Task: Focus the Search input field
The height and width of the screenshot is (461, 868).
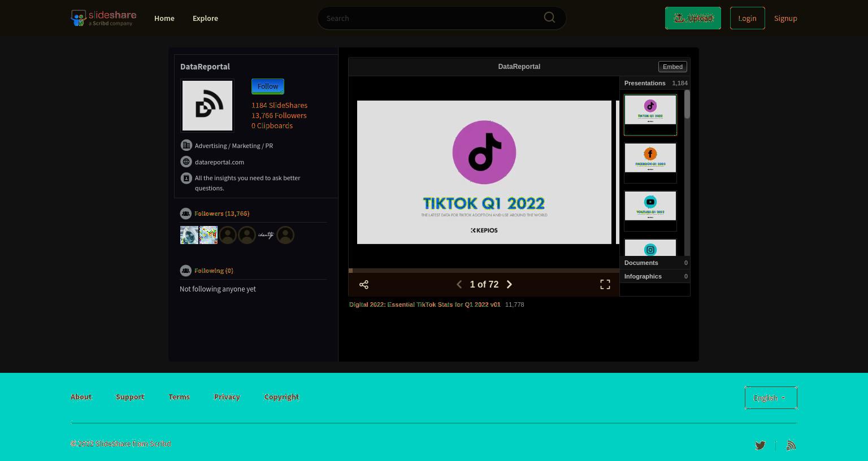Action: click(432, 18)
